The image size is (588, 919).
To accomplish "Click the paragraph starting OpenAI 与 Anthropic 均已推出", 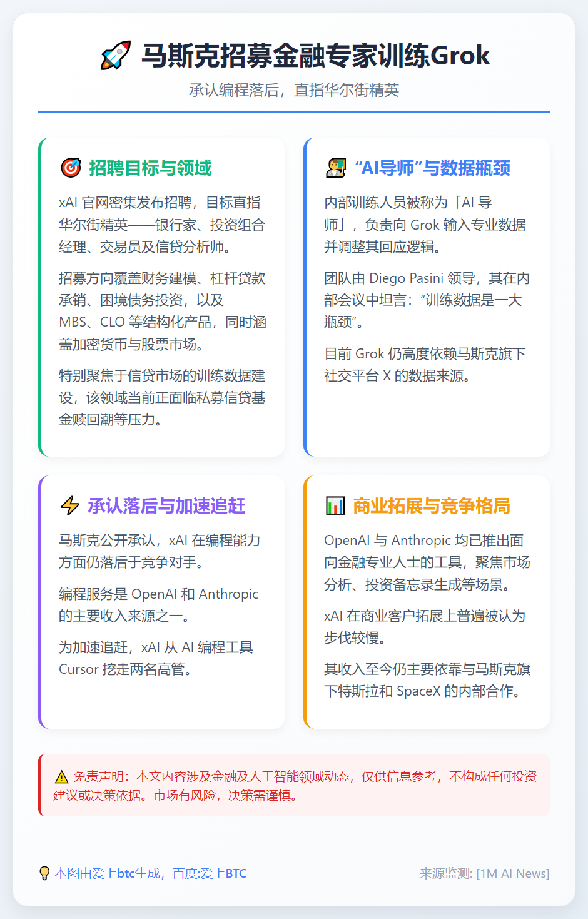I will click(427, 562).
